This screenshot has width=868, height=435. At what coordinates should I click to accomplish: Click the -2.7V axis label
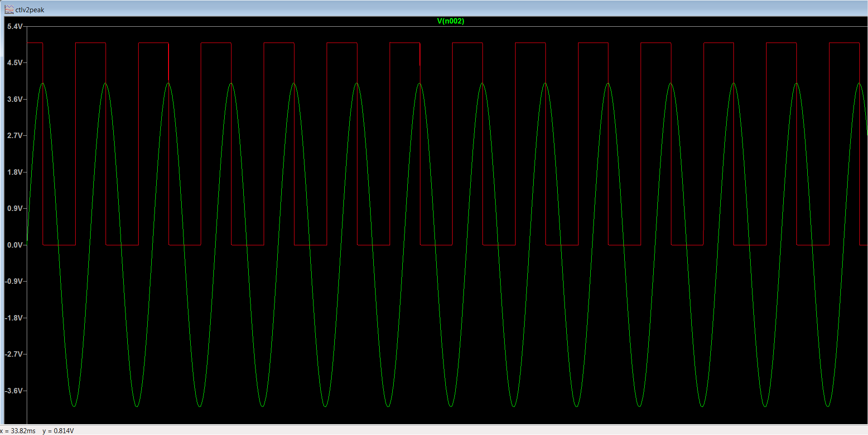pyautogui.click(x=14, y=354)
